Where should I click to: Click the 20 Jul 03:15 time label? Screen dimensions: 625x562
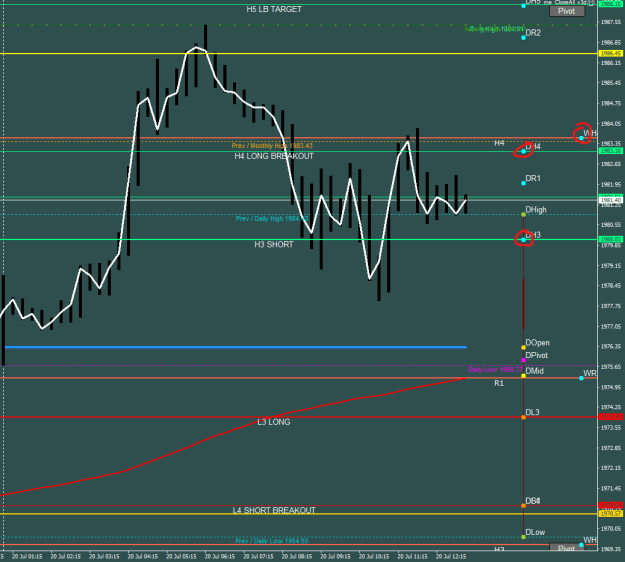(104, 556)
